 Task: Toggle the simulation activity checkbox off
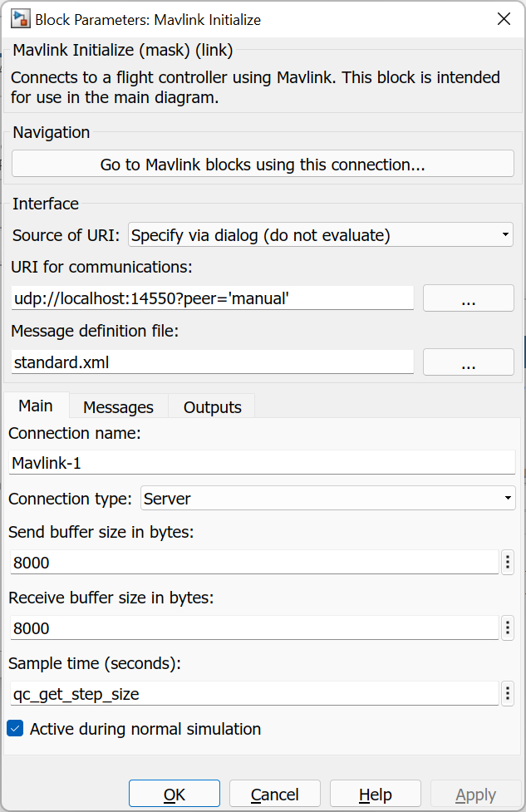point(15,728)
